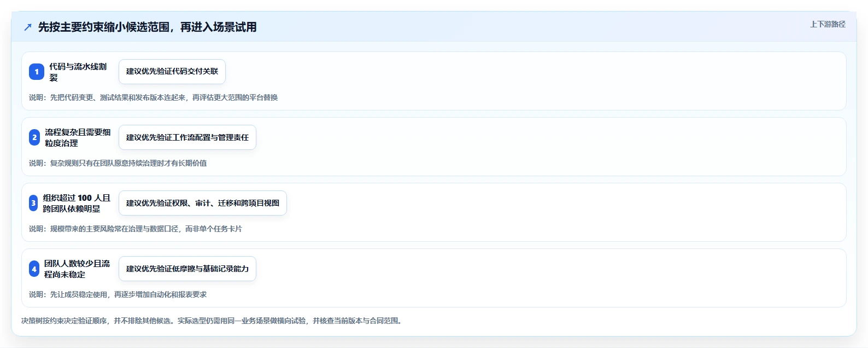Select step badge number 3

point(33,203)
